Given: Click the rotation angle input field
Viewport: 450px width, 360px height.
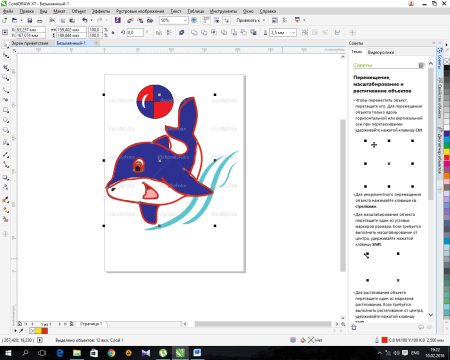Looking at the screenshot, I should click(x=135, y=32).
